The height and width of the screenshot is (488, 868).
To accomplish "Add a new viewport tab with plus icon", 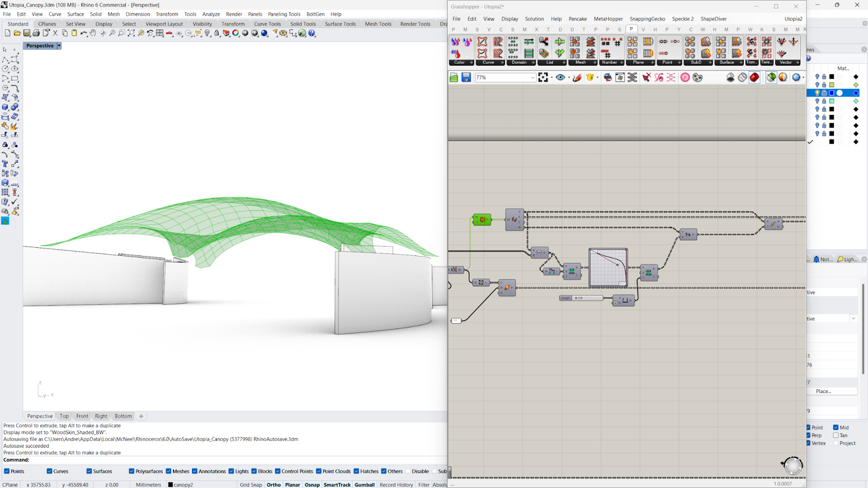I will click(x=141, y=416).
